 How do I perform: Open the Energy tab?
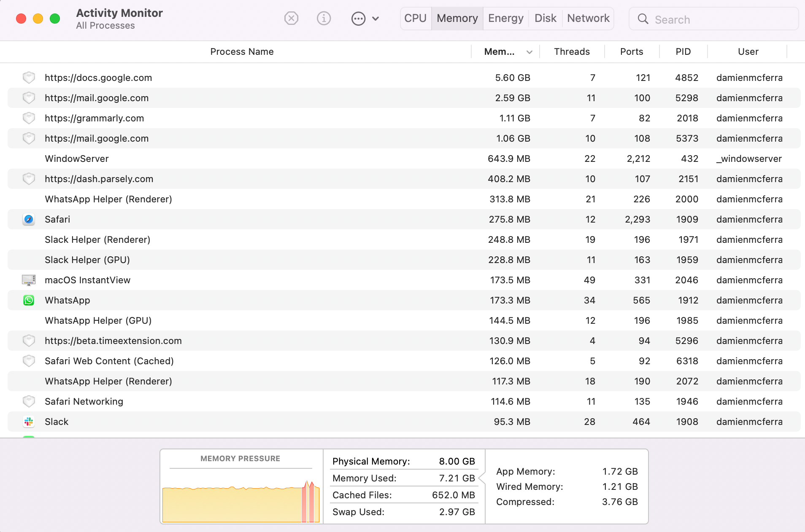pyautogui.click(x=506, y=19)
